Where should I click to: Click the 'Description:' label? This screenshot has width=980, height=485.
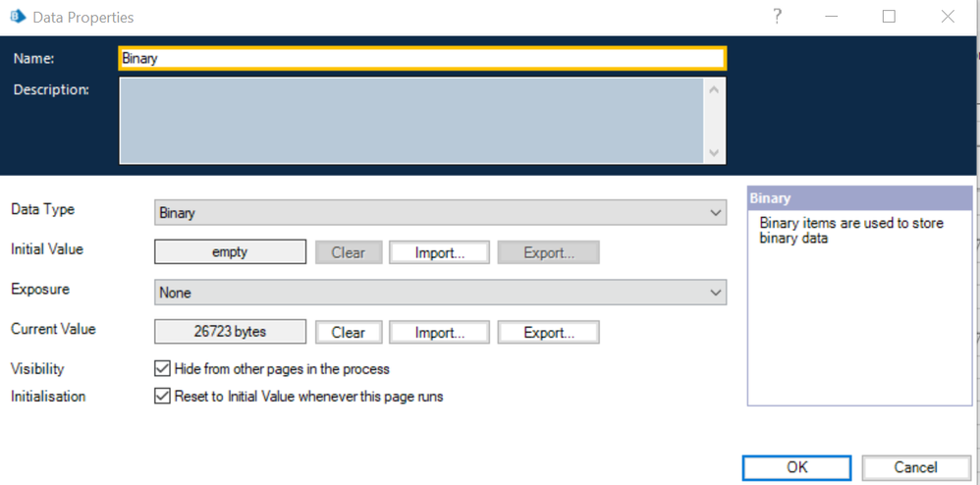(x=51, y=89)
